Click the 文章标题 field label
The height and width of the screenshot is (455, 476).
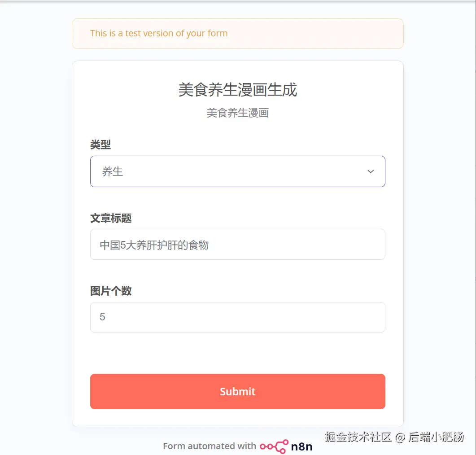[111, 218]
